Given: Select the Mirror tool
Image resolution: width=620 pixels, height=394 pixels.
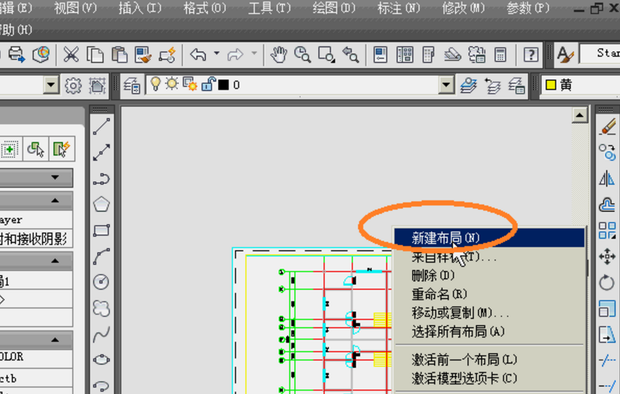Looking at the screenshot, I should tap(607, 179).
